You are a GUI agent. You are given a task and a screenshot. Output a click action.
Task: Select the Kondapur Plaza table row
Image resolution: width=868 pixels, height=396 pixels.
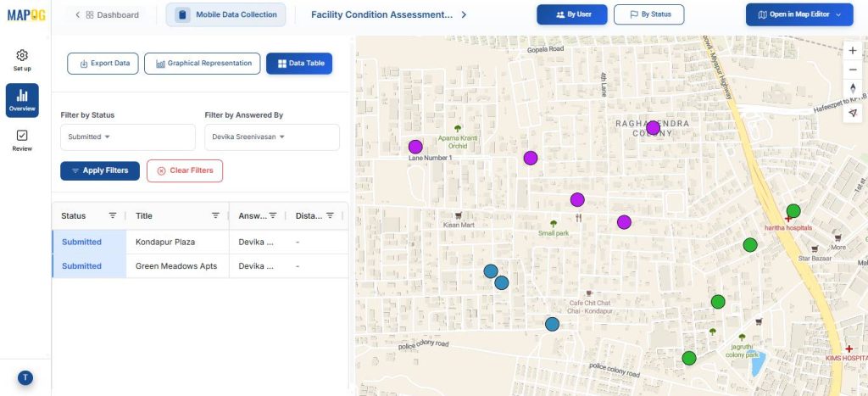pyautogui.click(x=165, y=242)
